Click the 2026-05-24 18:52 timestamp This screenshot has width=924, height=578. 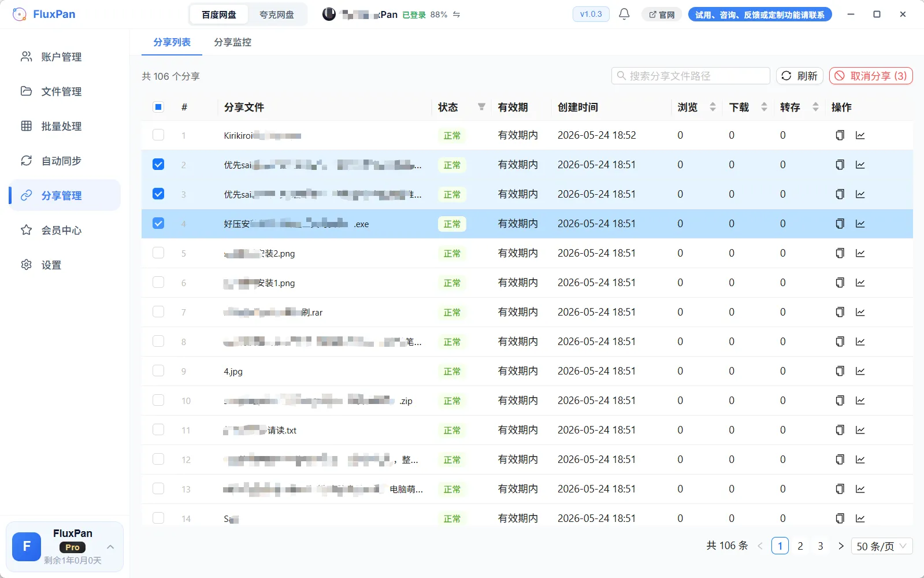[x=596, y=135]
